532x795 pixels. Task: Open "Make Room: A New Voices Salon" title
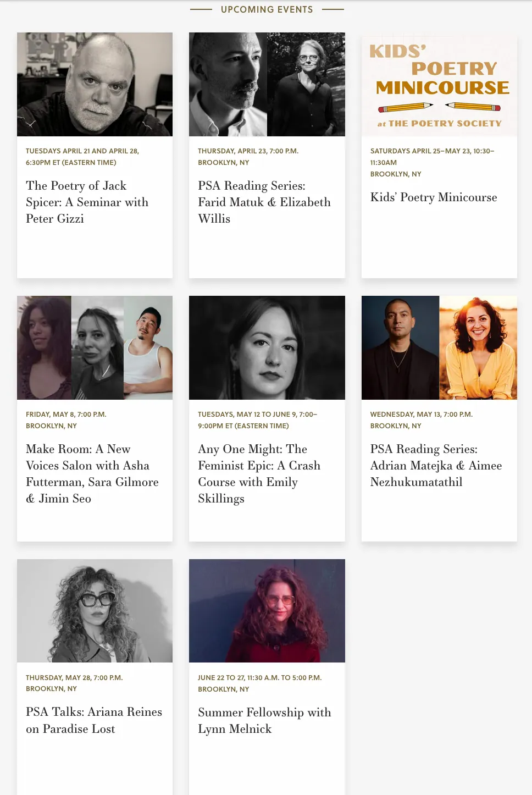pos(92,473)
